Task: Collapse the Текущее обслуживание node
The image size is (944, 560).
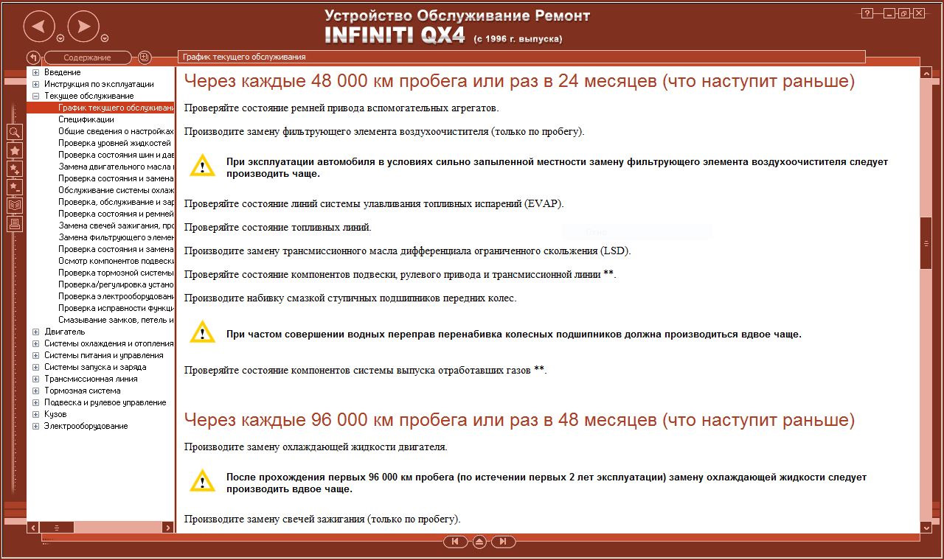Action: pyautogui.click(x=35, y=96)
